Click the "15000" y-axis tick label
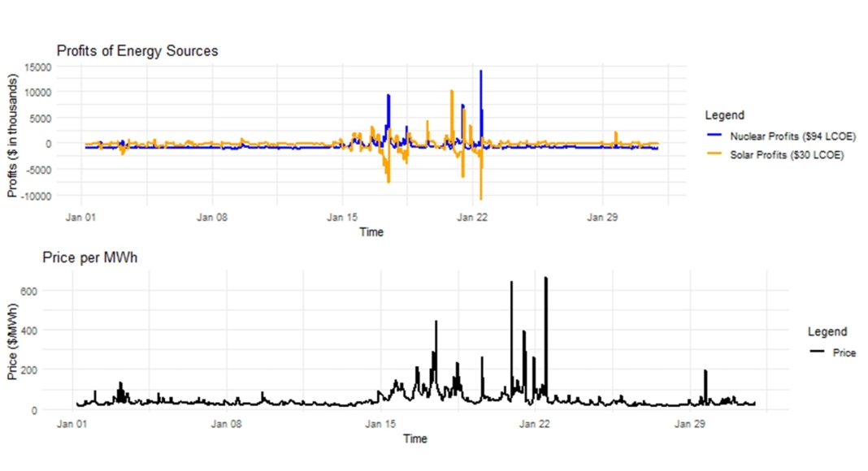Screen dimensions: 868x471 click(37, 67)
